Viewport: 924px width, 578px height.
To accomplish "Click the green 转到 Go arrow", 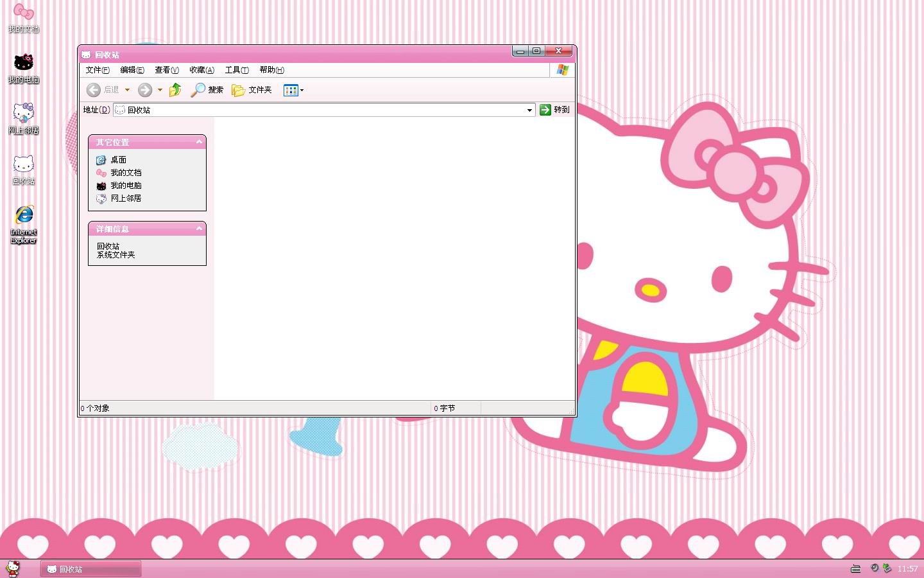I will point(545,110).
